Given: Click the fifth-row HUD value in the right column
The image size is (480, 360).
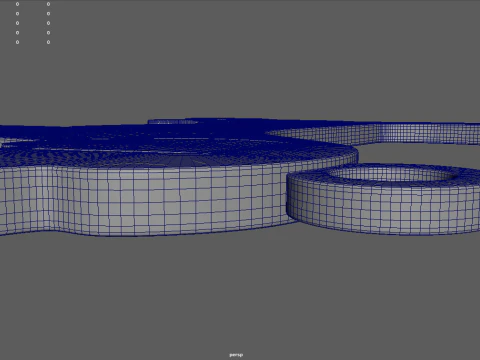Looking at the screenshot, I should click(48, 42).
